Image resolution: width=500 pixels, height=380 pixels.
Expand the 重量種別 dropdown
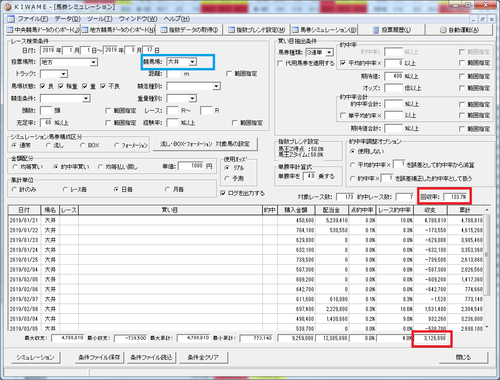pyautogui.click(x=192, y=98)
